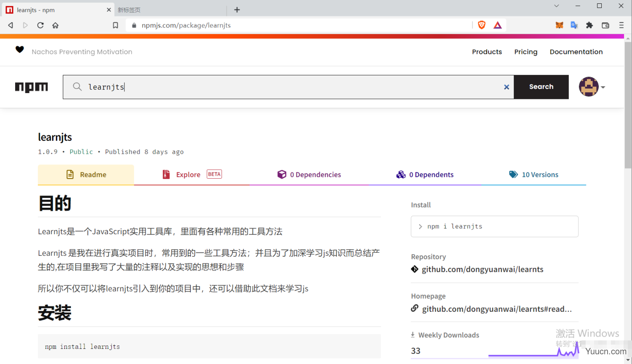Click dropdown caret next to avatar
This screenshot has width=632, height=364.
tap(603, 87)
